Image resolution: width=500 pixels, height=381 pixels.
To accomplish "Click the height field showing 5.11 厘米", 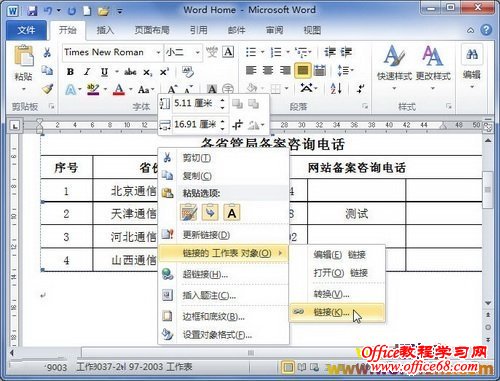I will [x=196, y=104].
